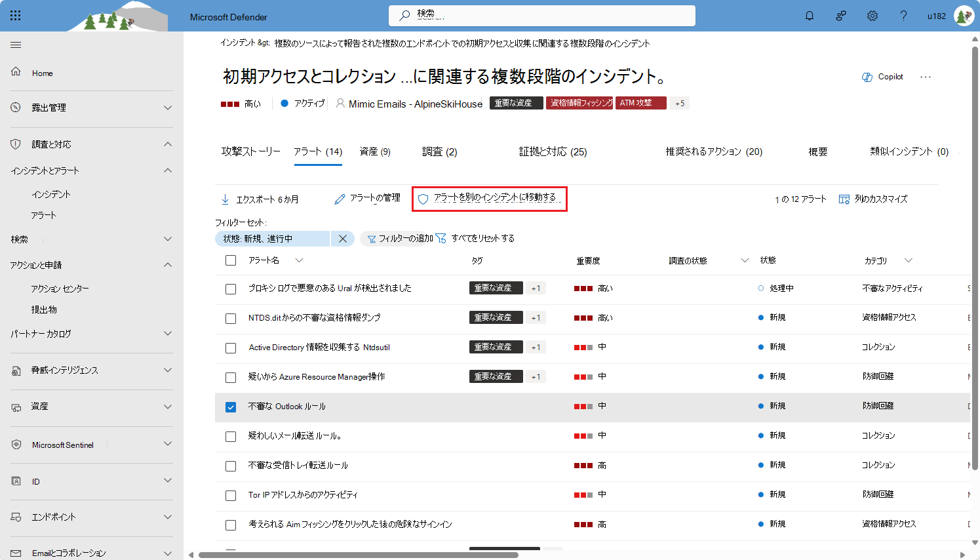This screenshot has width=980, height=560.
Task: Open the アラート名 column sort dropdown
Action: click(x=299, y=260)
